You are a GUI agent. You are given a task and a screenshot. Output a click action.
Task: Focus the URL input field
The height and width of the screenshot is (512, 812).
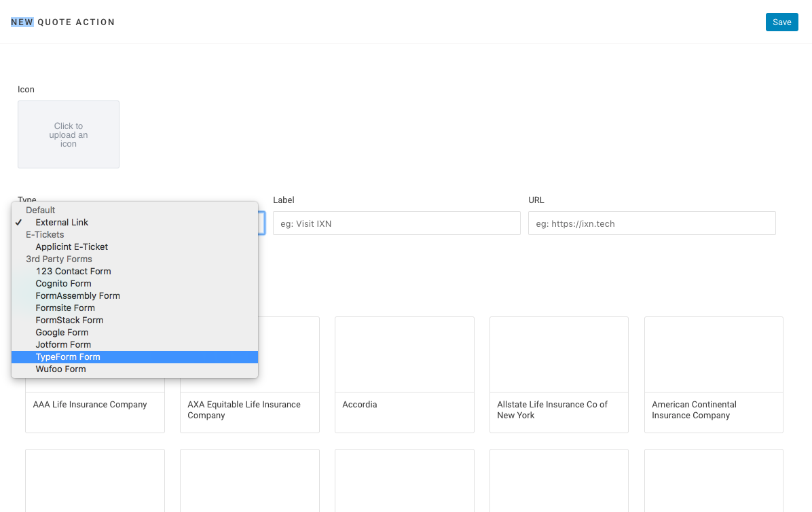652,223
